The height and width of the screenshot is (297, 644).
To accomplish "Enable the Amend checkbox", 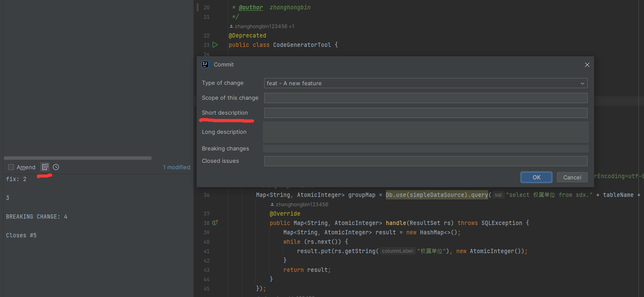I will 11,167.
